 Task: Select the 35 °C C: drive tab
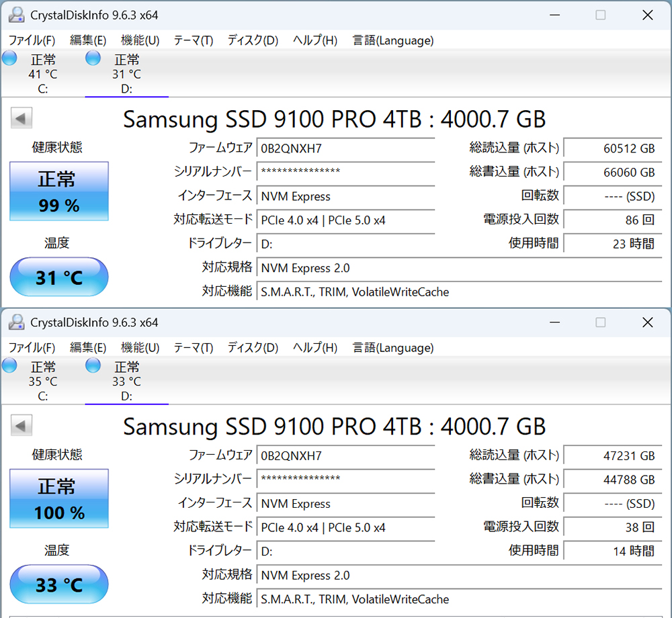click(42, 382)
